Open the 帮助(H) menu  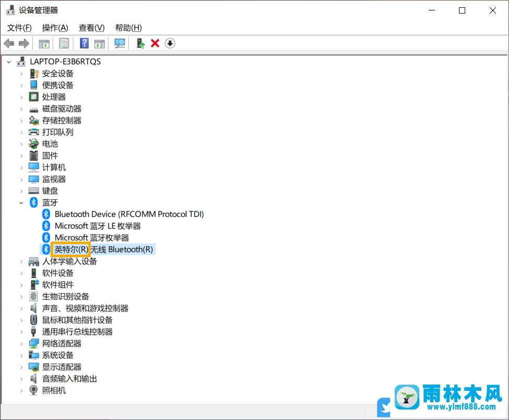pos(128,28)
